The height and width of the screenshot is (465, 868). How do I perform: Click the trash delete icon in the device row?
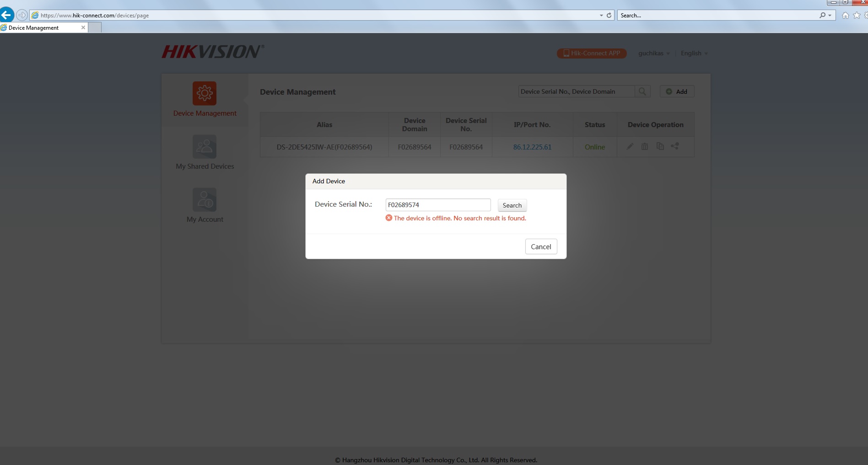tap(645, 147)
